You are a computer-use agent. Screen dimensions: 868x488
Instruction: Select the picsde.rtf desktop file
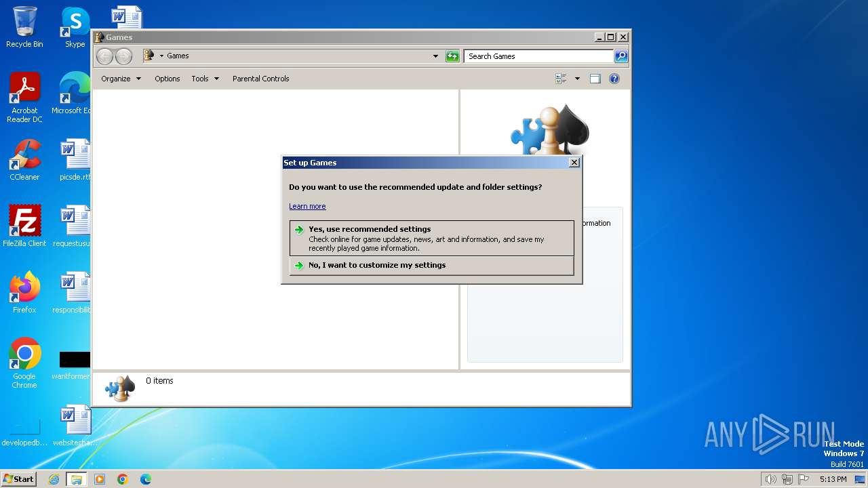75,160
